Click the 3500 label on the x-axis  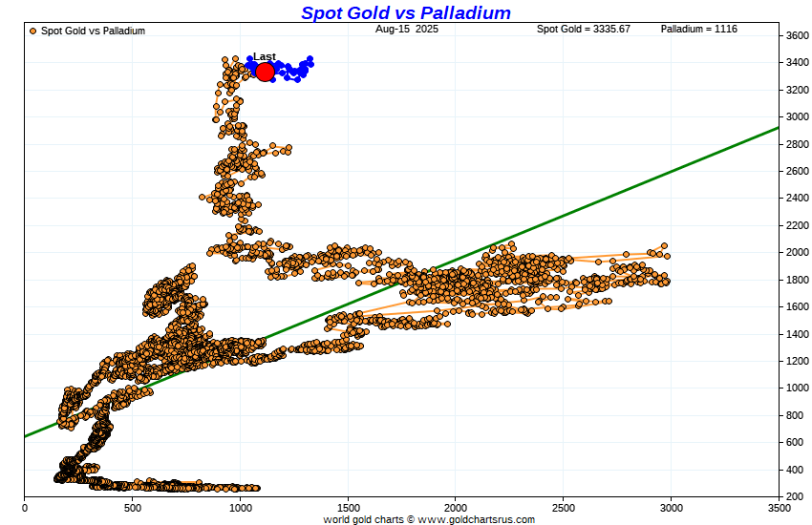point(779,509)
